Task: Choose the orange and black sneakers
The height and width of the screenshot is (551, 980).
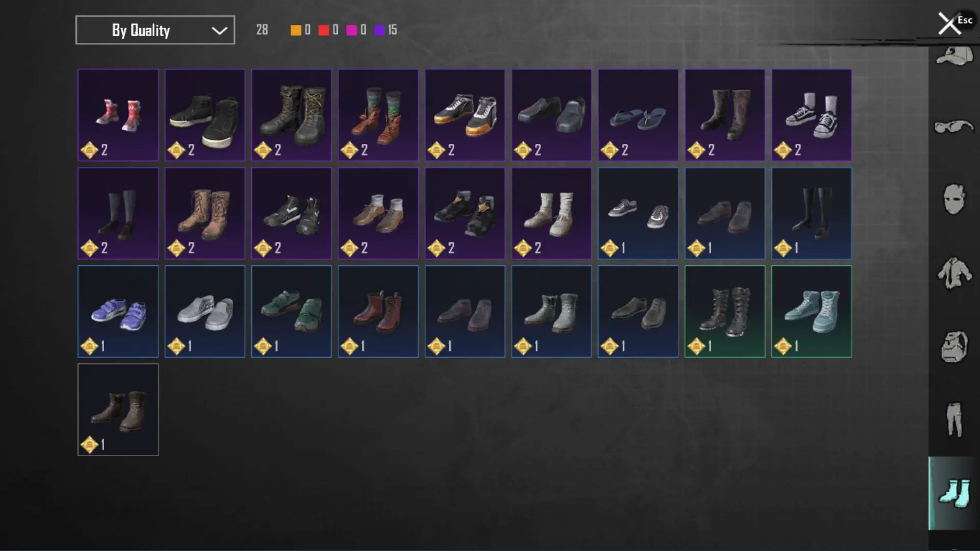Action: [x=465, y=115]
